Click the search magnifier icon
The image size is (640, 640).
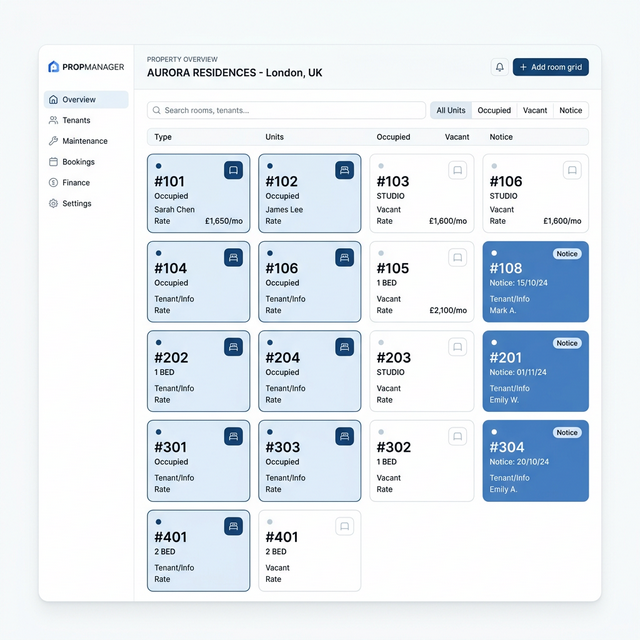click(x=156, y=110)
